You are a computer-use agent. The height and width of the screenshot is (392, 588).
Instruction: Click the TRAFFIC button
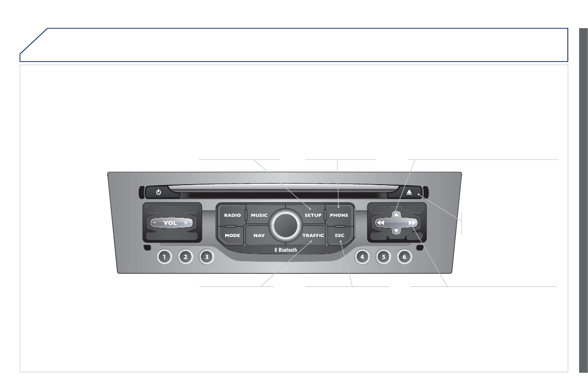313,235
